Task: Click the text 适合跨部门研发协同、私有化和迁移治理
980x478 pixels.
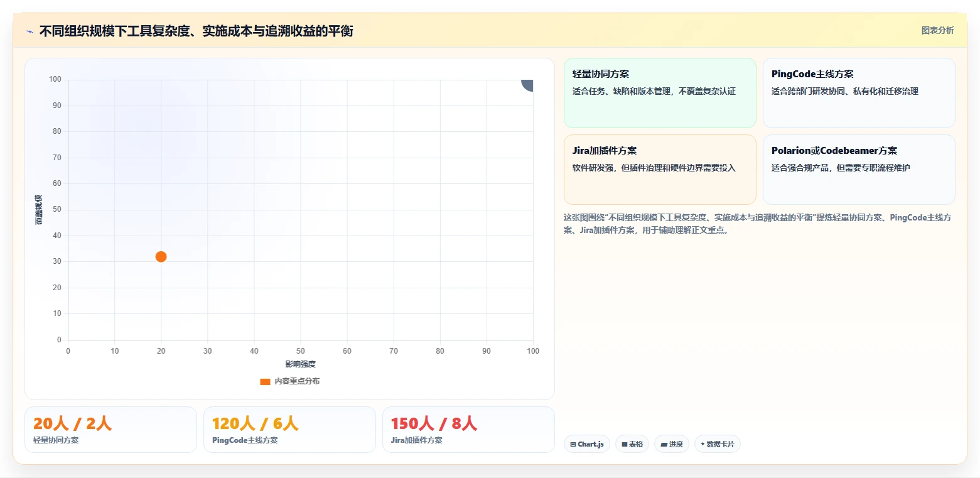Action: [844, 91]
